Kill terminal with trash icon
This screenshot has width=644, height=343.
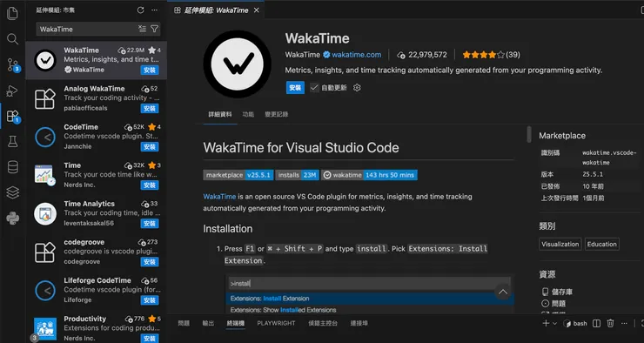click(610, 323)
